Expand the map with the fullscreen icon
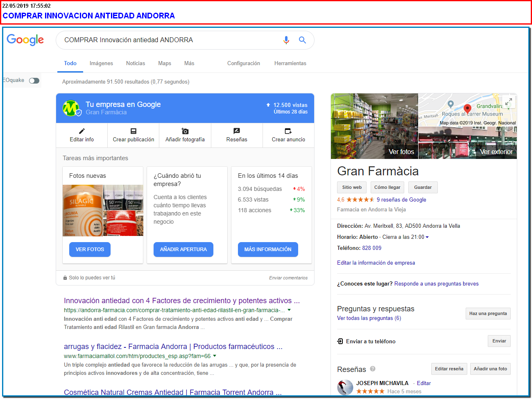The image size is (532, 399). (508, 102)
